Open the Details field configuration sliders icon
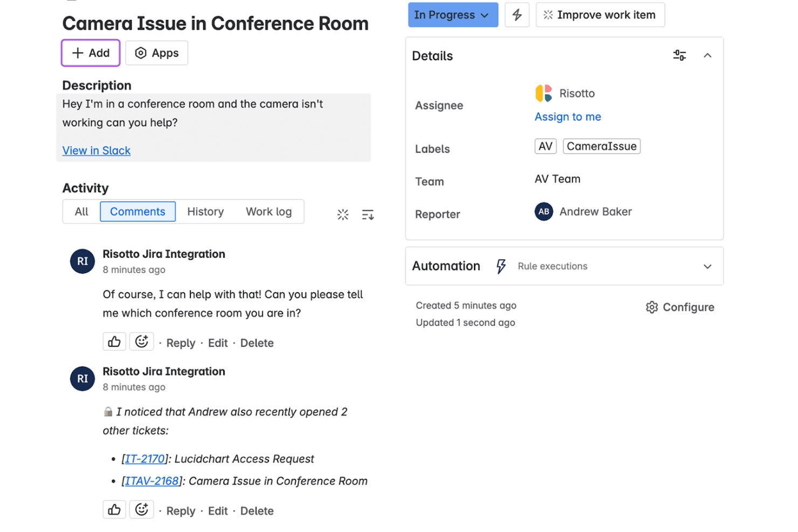The height and width of the screenshot is (532, 798). tap(679, 56)
